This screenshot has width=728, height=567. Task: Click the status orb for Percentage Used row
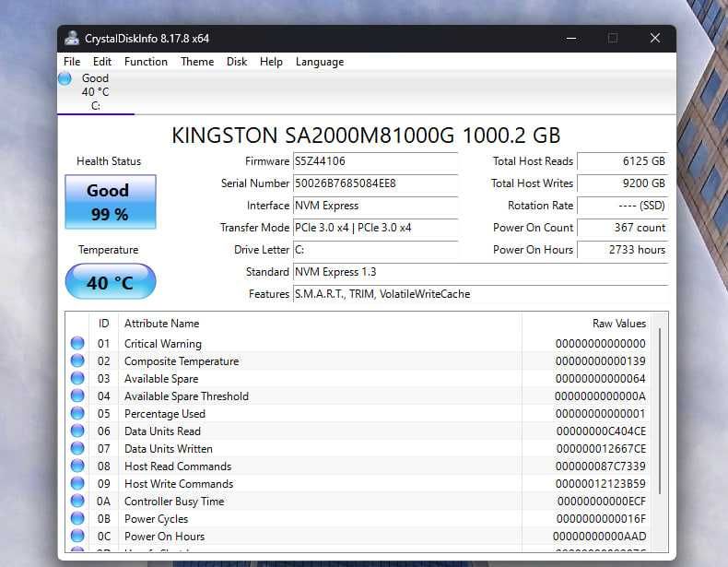coord(77,413)
